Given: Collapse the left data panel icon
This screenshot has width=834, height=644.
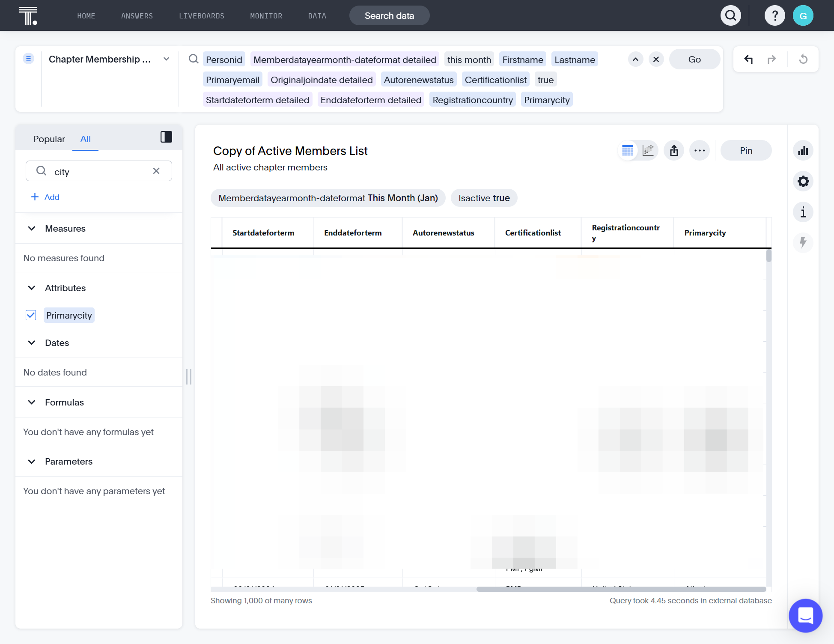Looking at the screenshot, I should point(166,137).
